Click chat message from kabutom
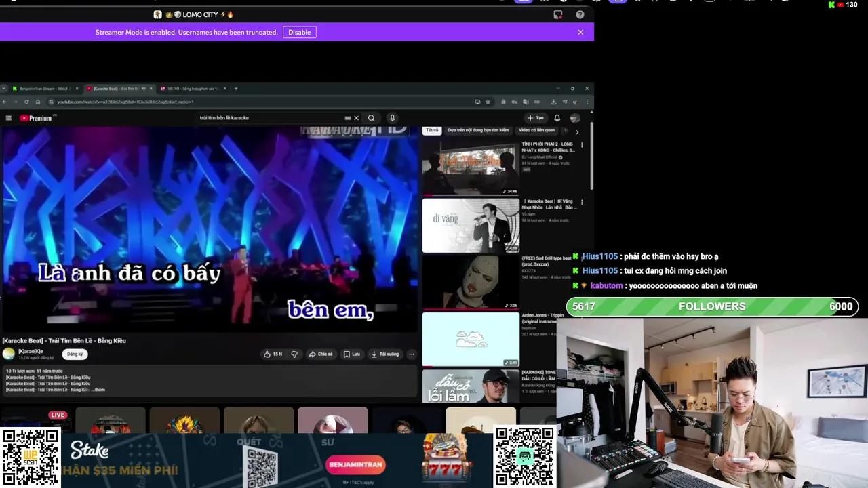 point(665,286)
